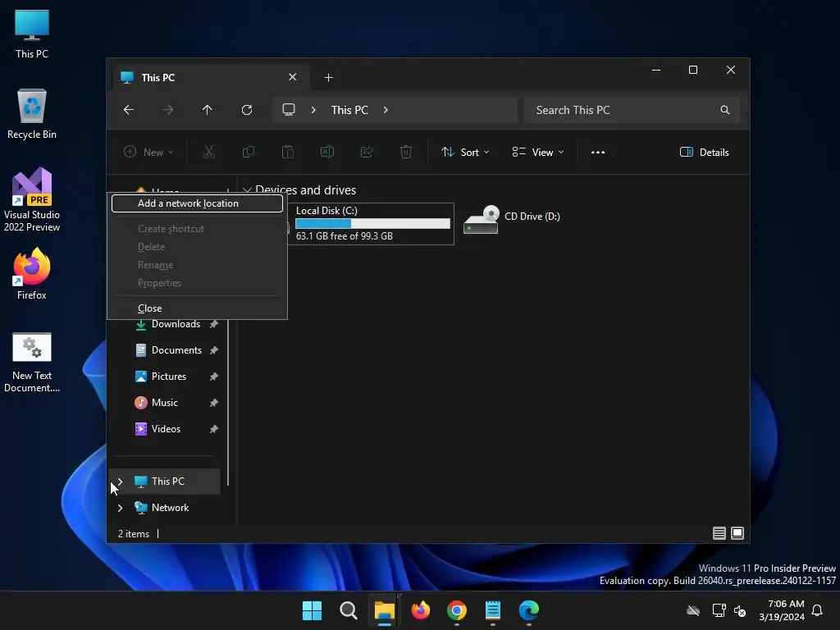Image resolution: width=840 pixels, height=630 pixels.
Task: Open Windows Start menu
Action: pyautogui.click(x=312, y=610)
